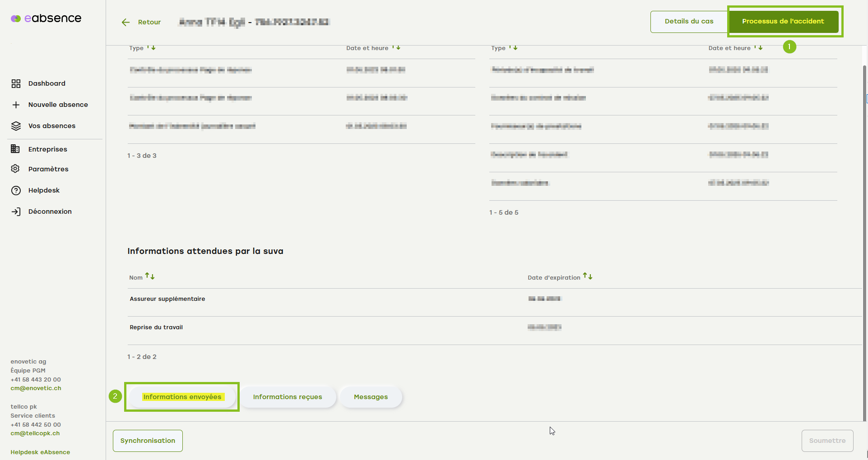Click the eAbsence logo icon
This screenshot has width=868, height=460.
pos(16,18)
